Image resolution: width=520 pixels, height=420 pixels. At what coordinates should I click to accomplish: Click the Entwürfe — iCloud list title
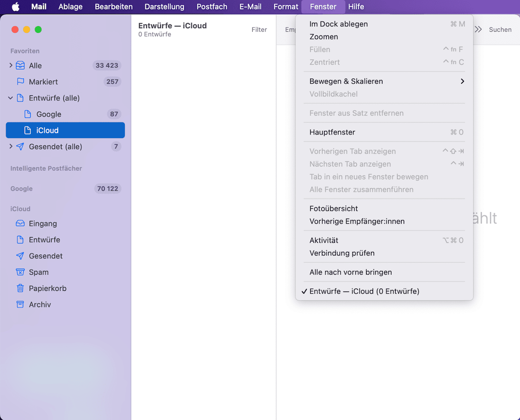172,26
